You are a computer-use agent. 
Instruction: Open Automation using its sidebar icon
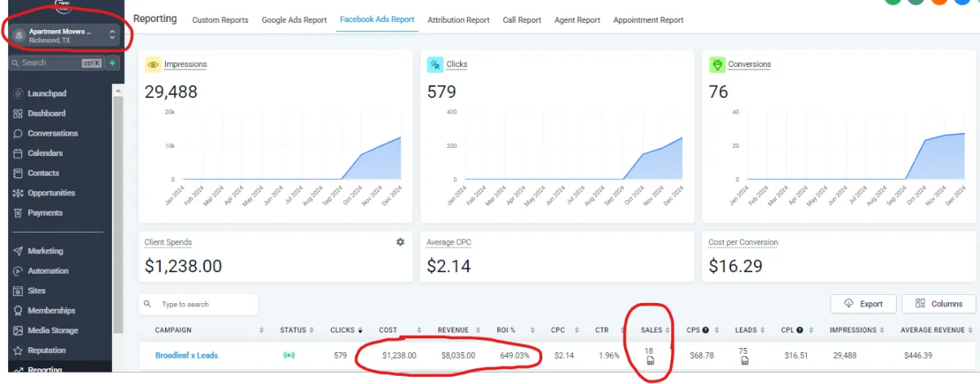(18, 270)
